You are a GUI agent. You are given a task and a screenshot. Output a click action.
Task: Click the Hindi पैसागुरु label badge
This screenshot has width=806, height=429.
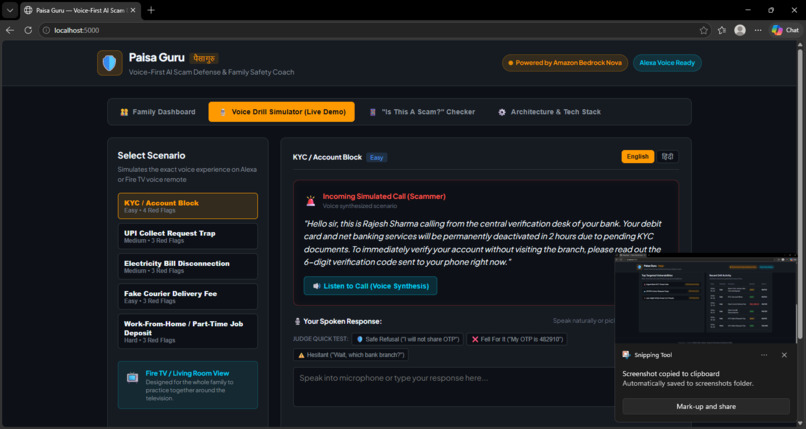click(204, 58)
